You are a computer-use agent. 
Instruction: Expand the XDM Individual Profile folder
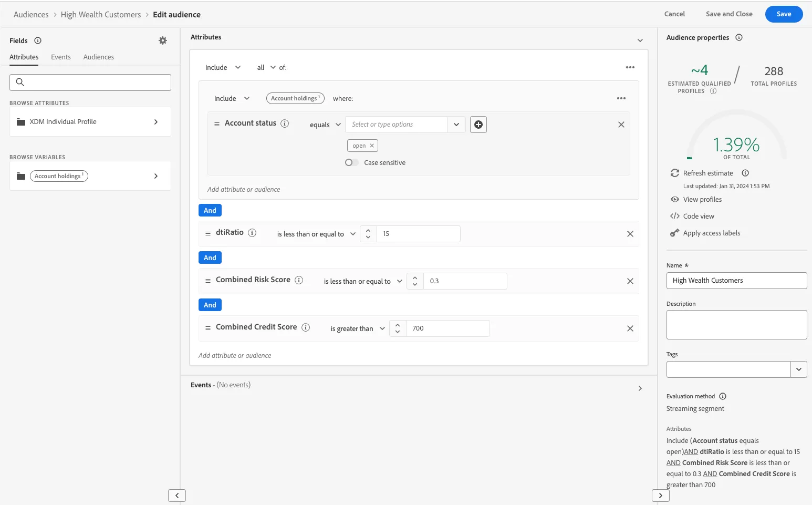coord(90,122)
